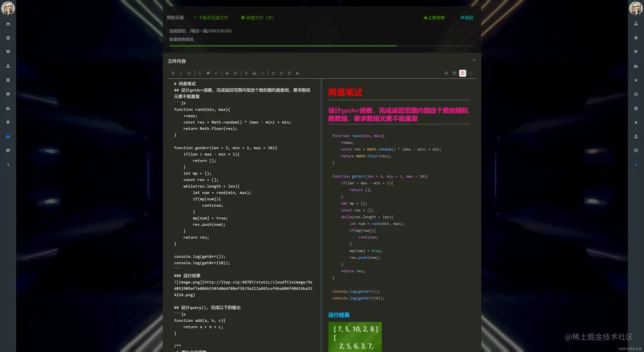Collapse the left sidebar with the chevron

(x=8, y=164)
